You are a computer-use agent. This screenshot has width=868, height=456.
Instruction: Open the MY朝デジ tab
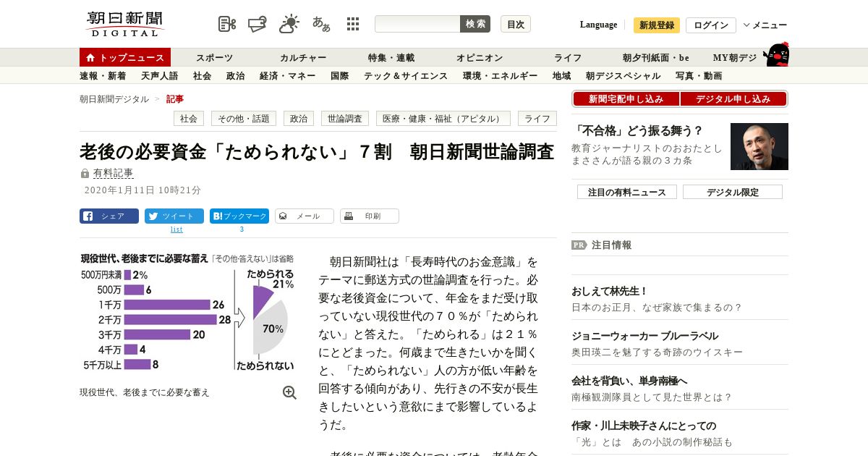[x=735, y=57]
